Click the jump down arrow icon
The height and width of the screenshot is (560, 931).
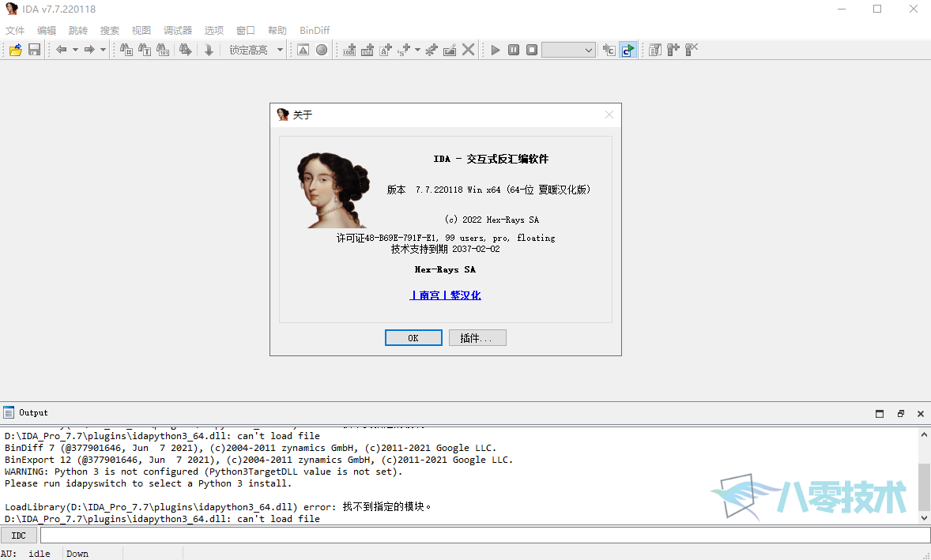209,50
